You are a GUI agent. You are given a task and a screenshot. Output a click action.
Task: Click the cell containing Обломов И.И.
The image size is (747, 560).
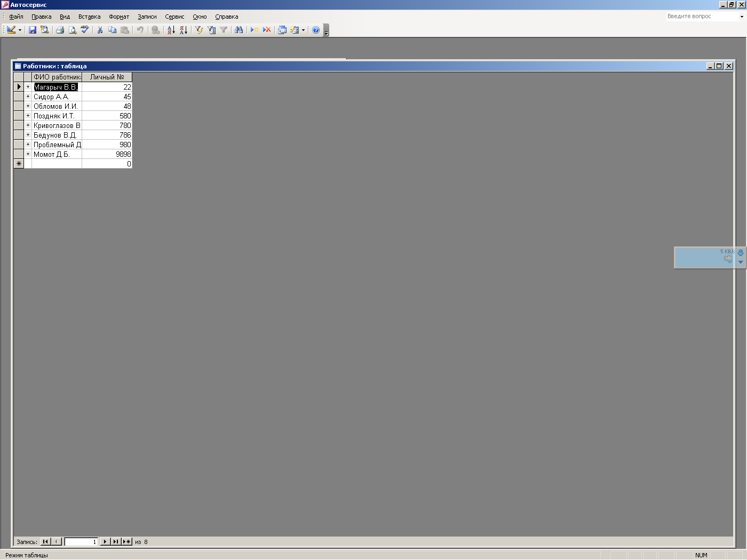point(57,106)
